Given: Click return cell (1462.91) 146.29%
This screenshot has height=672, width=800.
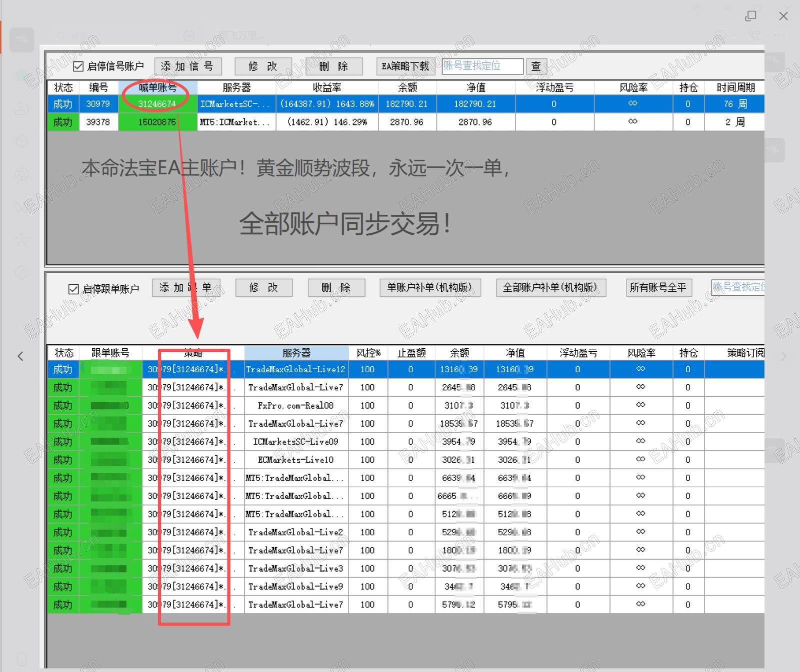Looking at the screenshot, I should [327, 122].
